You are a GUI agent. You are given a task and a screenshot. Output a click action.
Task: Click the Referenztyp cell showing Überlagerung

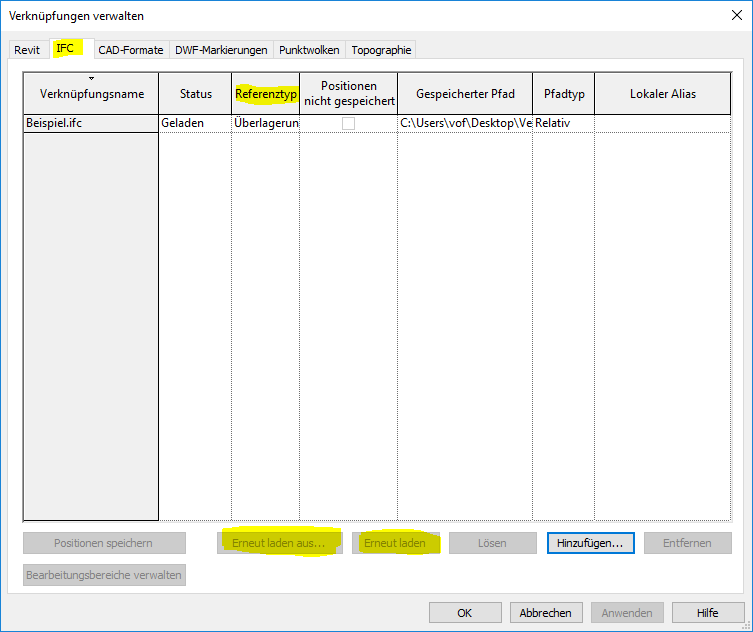pyautogui.click(x=265, y=123)
